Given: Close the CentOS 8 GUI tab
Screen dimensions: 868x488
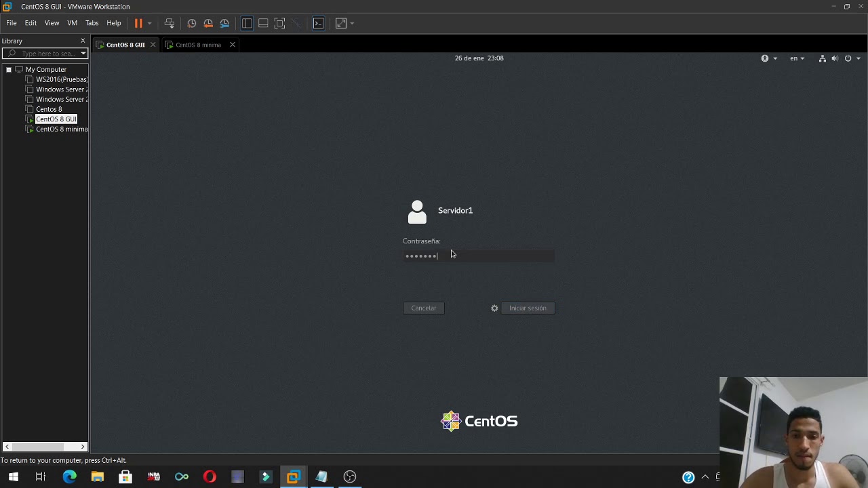Looking at the screenshot, I should click(153, 45).
